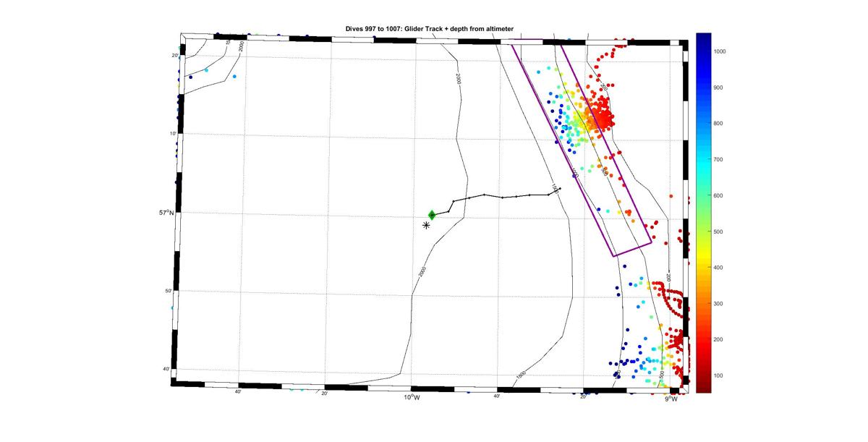The width and height of the screenshot is (868, 442).
Task: Click the green diamond glider position marker
Action: point(432,215)
